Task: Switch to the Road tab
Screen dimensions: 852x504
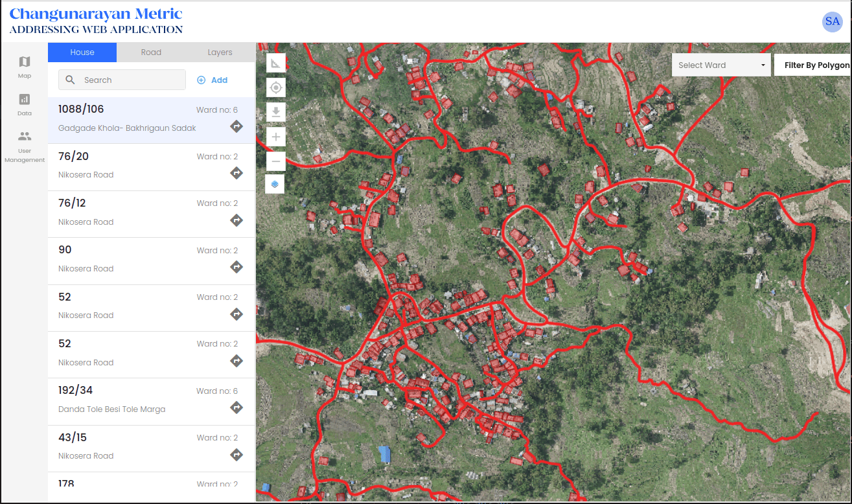Action: tap(151, 52)
